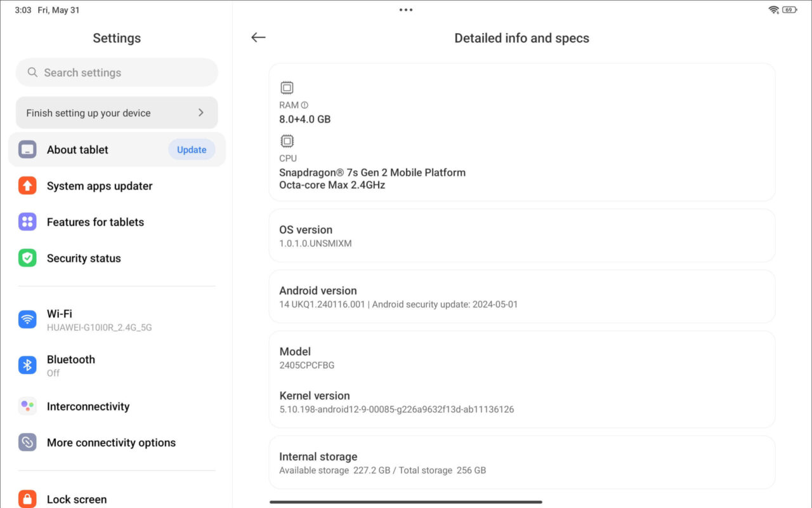The width and height of the screenshot is (812, 508).
Task: Open Bluetooth settings via its icon
Action: coord(27,365)
